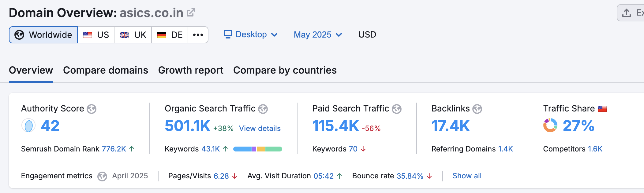Viewport: 644px width, 193px height.
Task: Select the Overview tab
Action: click(x=31, y=70)
